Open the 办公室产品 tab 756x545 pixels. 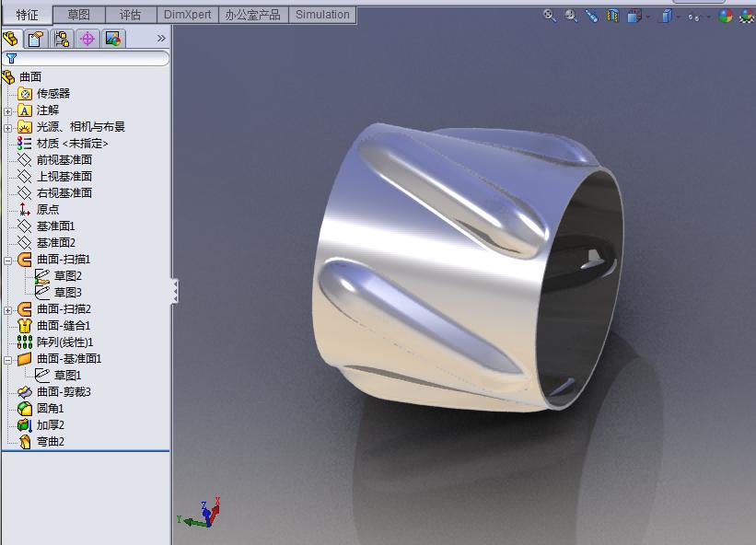point(253,15)
